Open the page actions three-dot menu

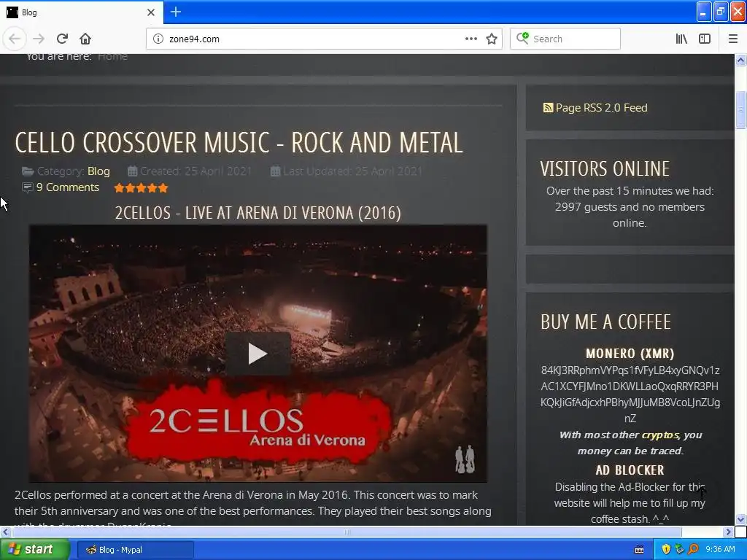pyautogui.click(x=471, y=39)
